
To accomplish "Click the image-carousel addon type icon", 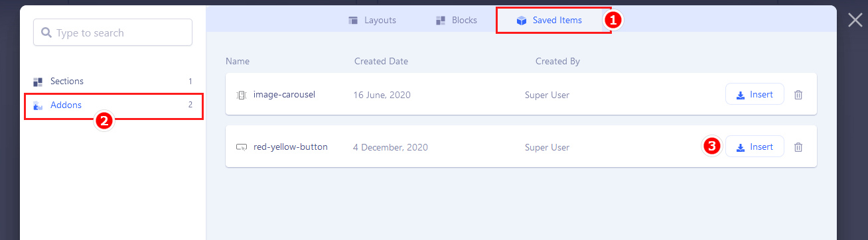I will pyautogui.click(x=242, y=95).
